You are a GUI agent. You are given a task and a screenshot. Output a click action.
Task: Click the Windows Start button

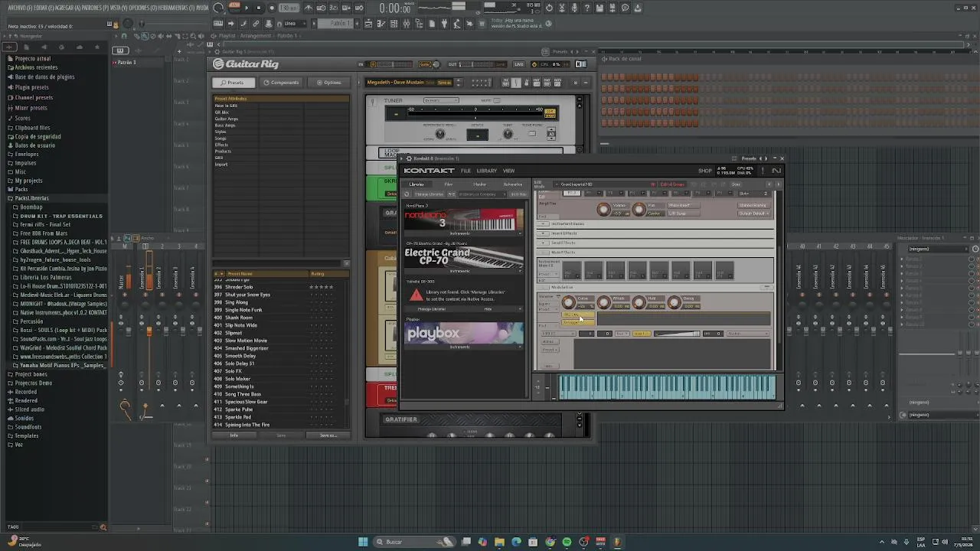(363, 542)
